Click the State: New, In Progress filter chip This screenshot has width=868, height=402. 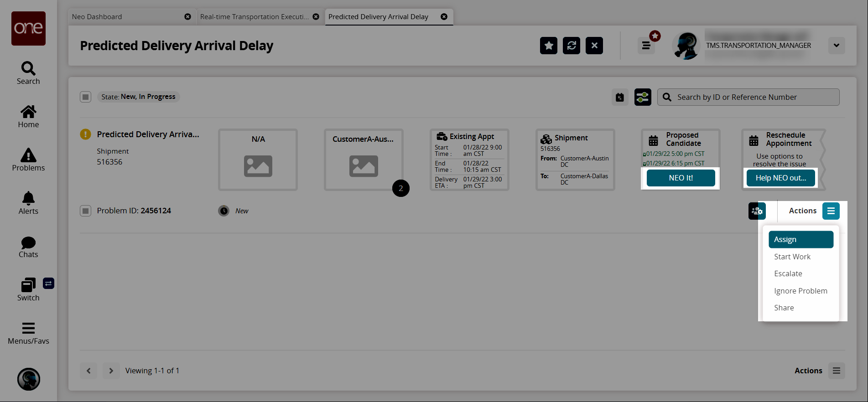click(138, 97)
